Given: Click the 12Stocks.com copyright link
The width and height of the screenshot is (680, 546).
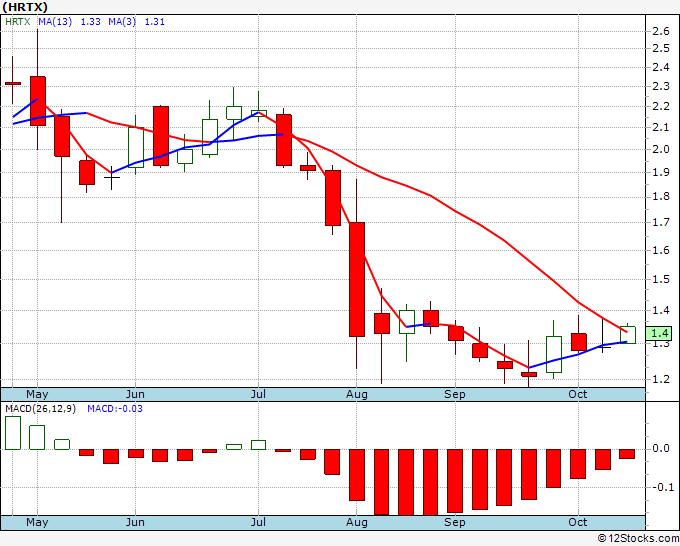Looking at the screenshot, I should [x=638, y=538].
